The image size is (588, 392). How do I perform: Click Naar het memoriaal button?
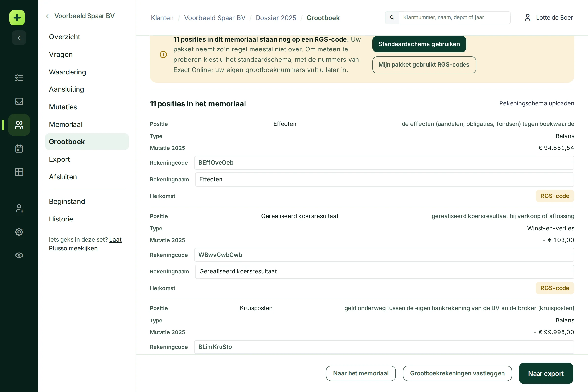point(361,373)
